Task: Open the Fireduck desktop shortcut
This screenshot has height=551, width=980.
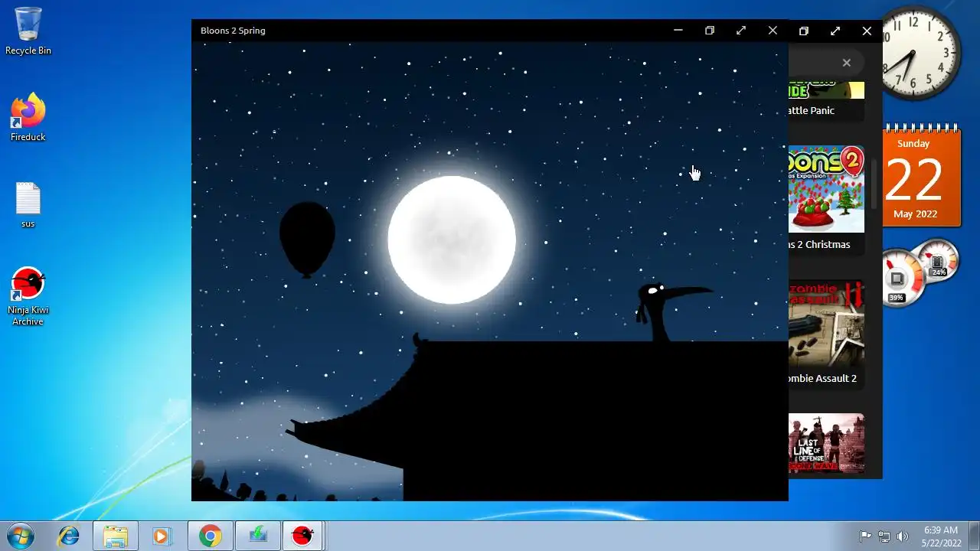Action: [x=28, y=117]
